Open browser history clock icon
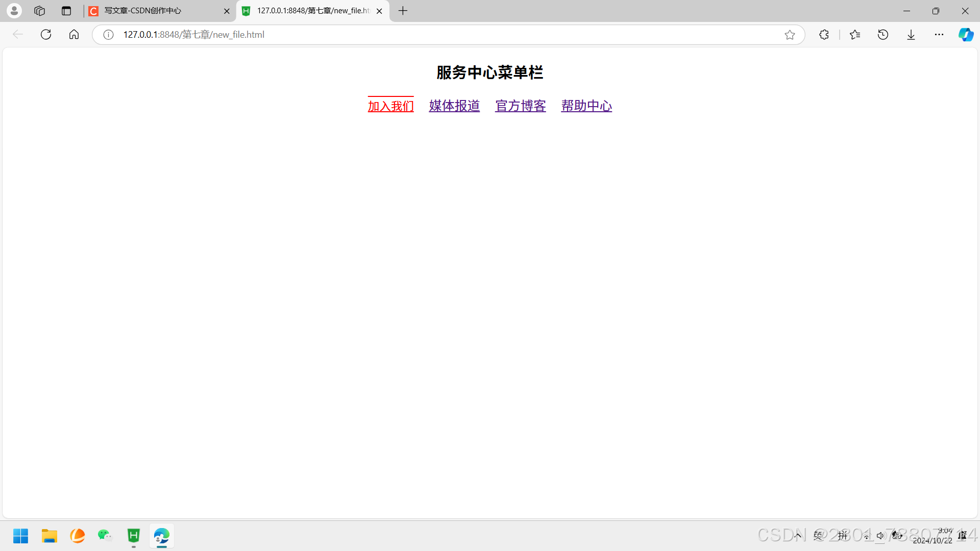The height and width of the screenshot is (551, 980). 883,35
